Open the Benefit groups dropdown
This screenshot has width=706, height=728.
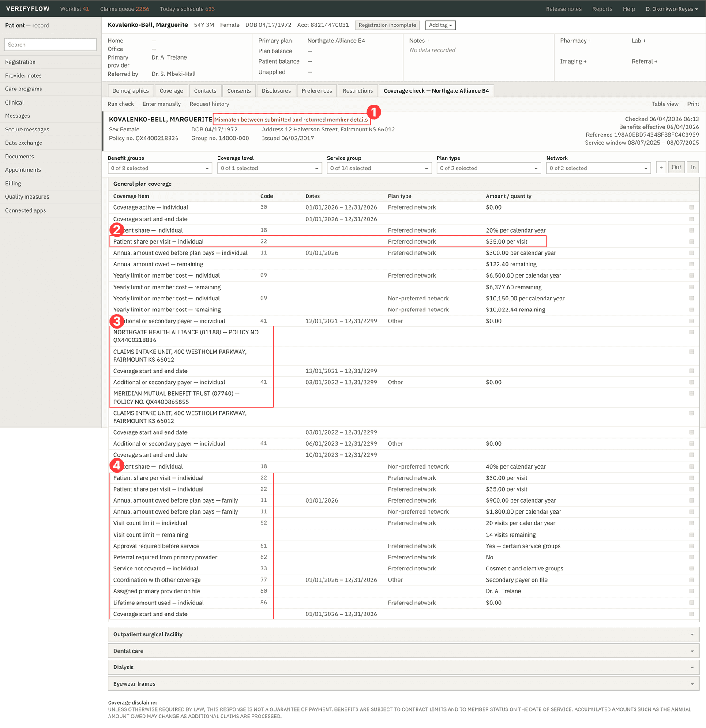tap(160, 169)
